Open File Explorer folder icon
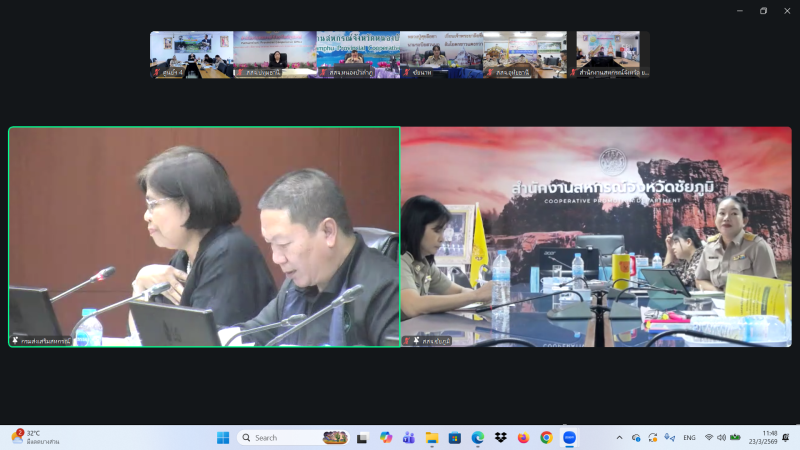Viewport: 800px width, 450px height. coord(432,438)
